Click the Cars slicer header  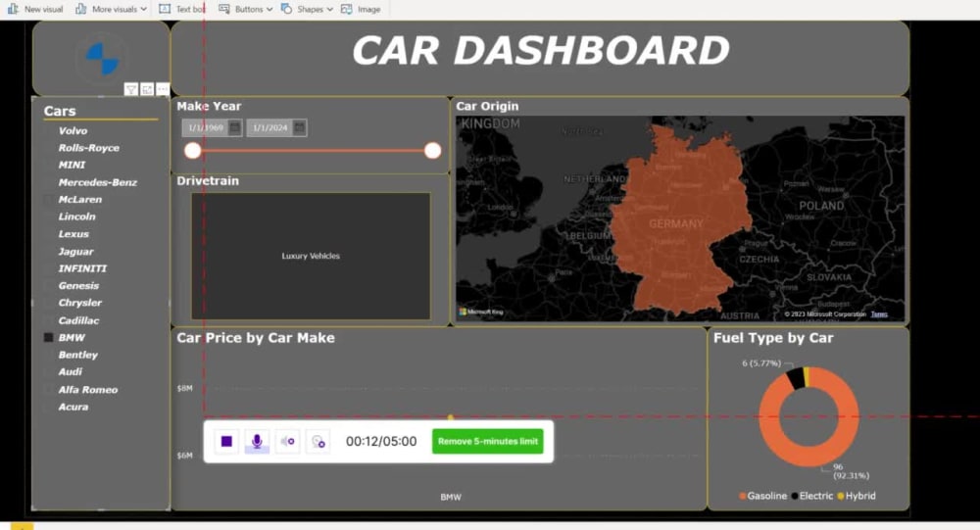click(x=60, y=112)
